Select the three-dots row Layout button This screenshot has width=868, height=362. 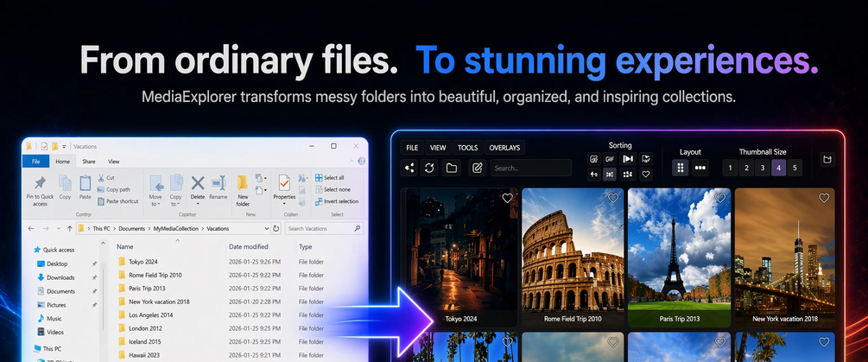click(700, 168)
